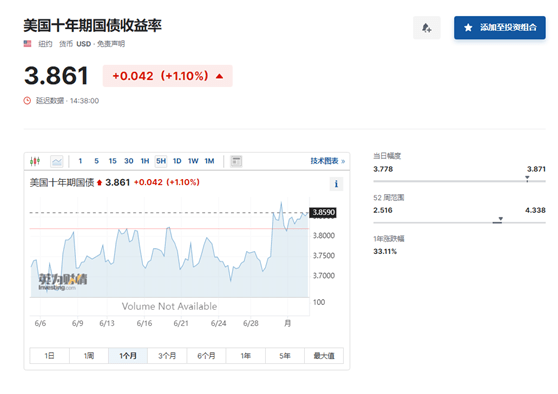Choose the 1H interval option

point(145,161)
